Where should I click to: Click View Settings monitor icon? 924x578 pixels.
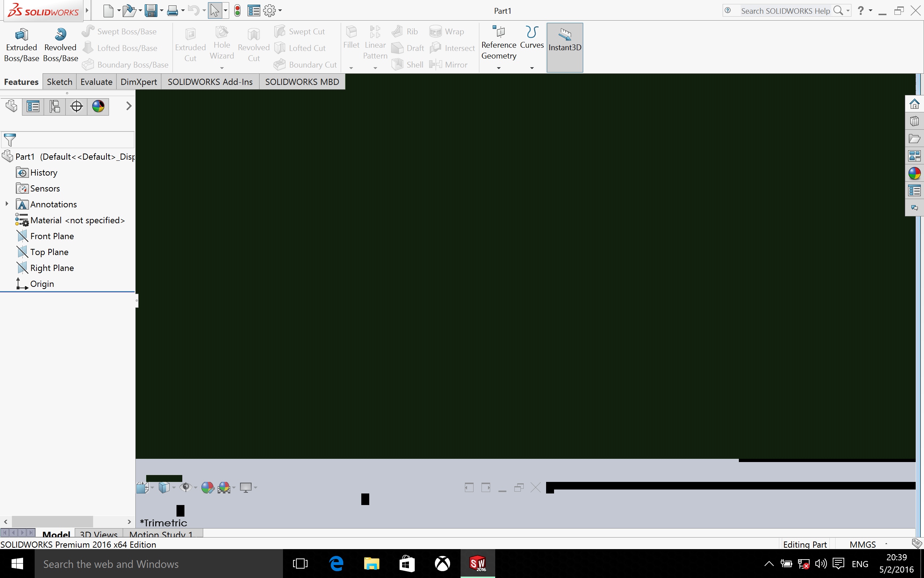(x=245, y=487)
